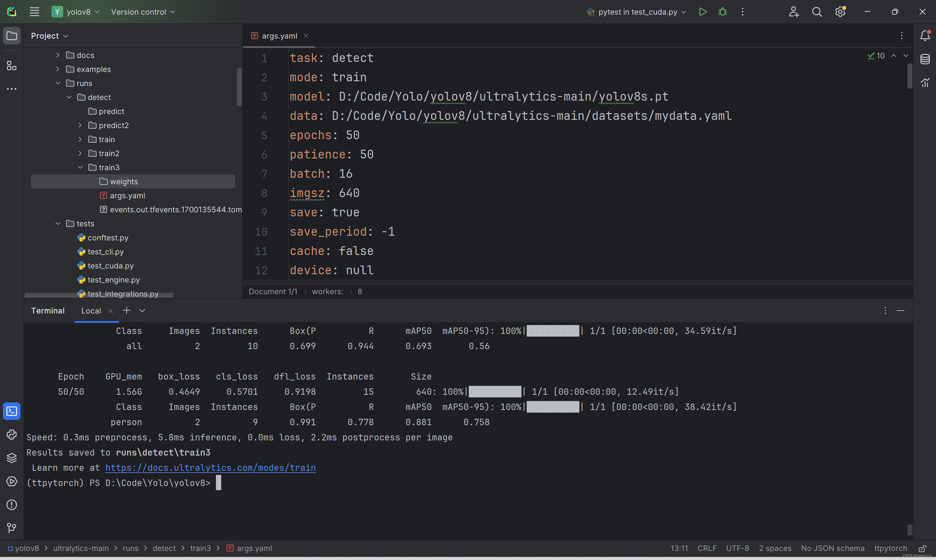Open the Structure tool window icon
The height and width of the screenshot is (560, 936).
pos(12,66)
